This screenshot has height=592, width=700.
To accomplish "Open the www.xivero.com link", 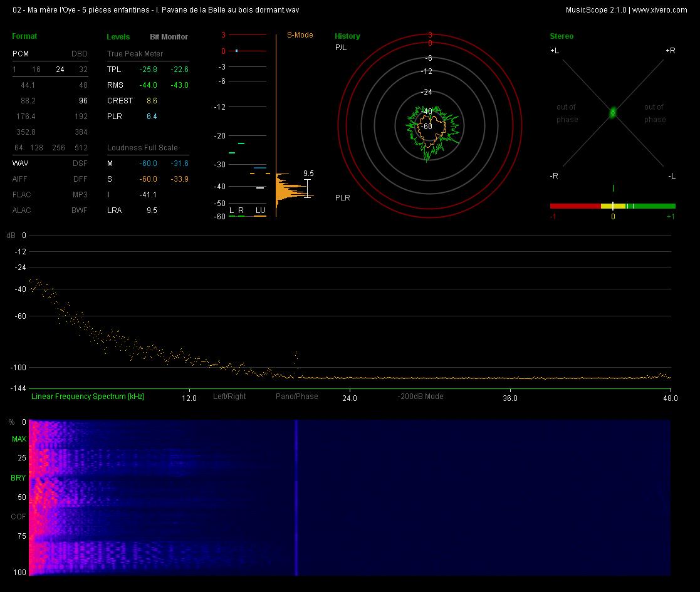I will [x=659, y=10].
